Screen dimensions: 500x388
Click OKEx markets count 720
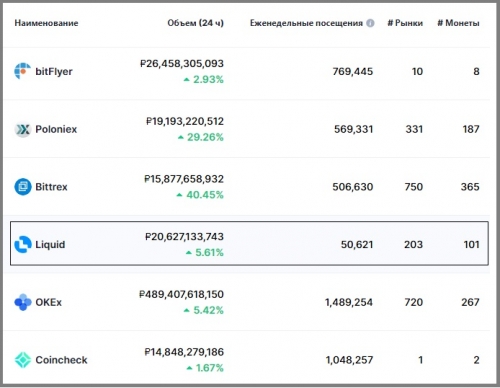[414, 302]
